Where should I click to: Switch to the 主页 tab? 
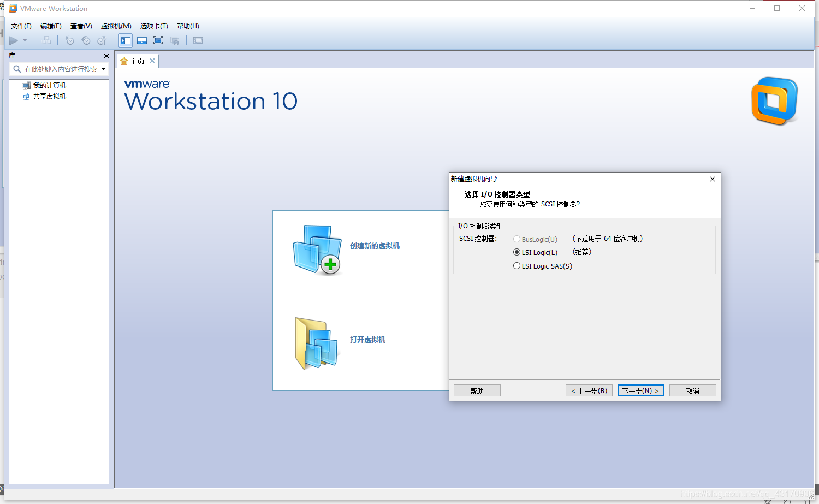pos(137,61)
